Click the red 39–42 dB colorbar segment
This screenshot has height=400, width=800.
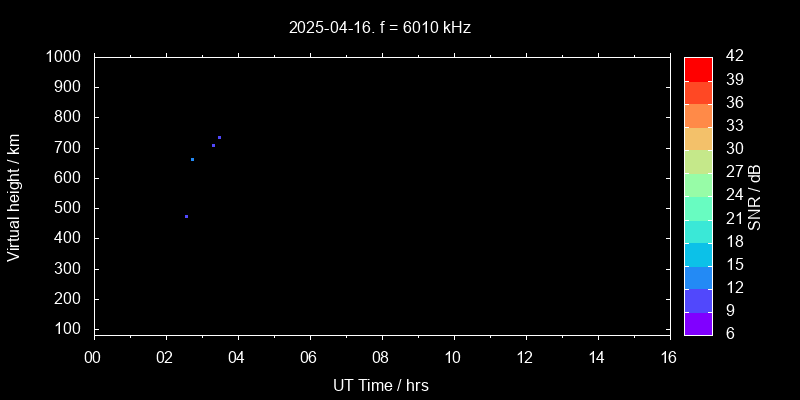click(698, 68)
